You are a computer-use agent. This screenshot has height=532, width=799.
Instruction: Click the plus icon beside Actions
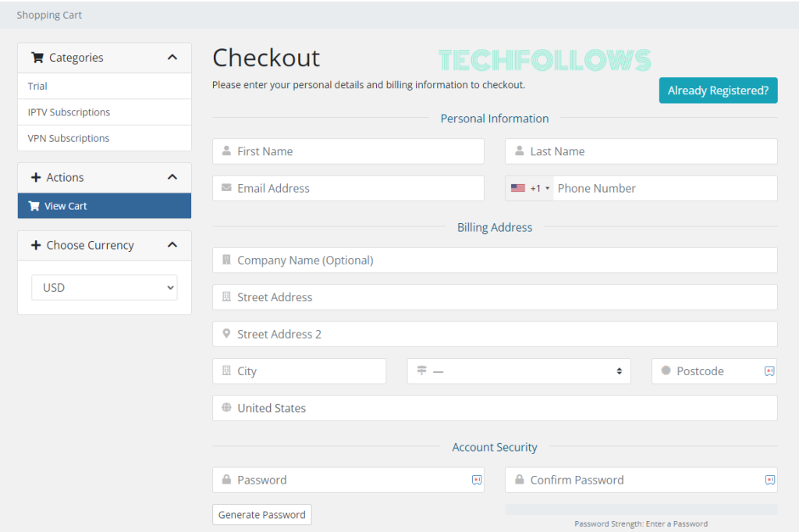coord(36,177)
